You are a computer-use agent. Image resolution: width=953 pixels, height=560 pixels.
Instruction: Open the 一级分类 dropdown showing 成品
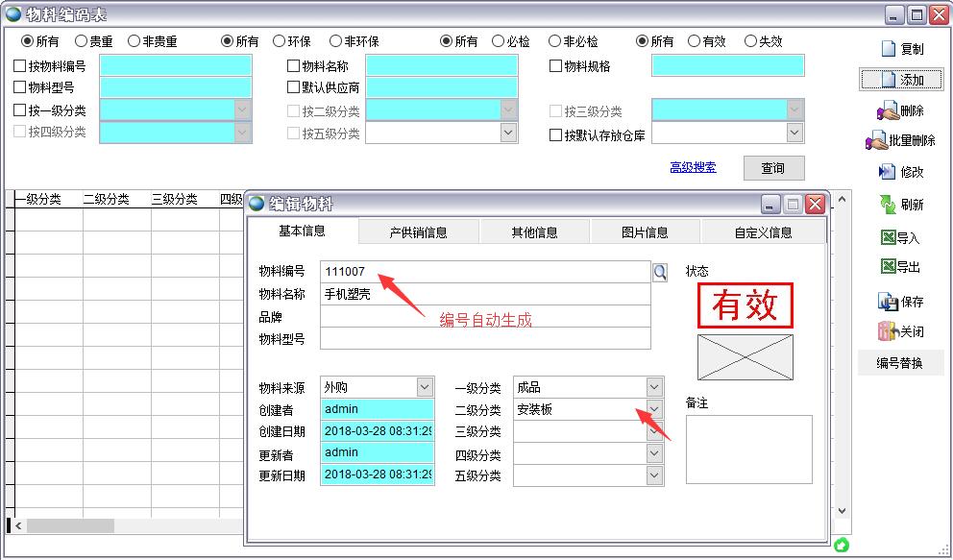click(x=654, y=387)
